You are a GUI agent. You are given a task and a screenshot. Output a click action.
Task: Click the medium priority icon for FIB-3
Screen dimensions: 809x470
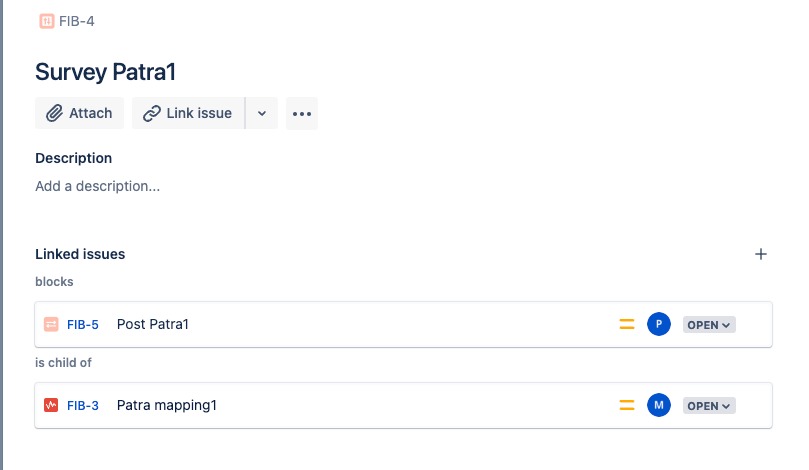[627, 406]
